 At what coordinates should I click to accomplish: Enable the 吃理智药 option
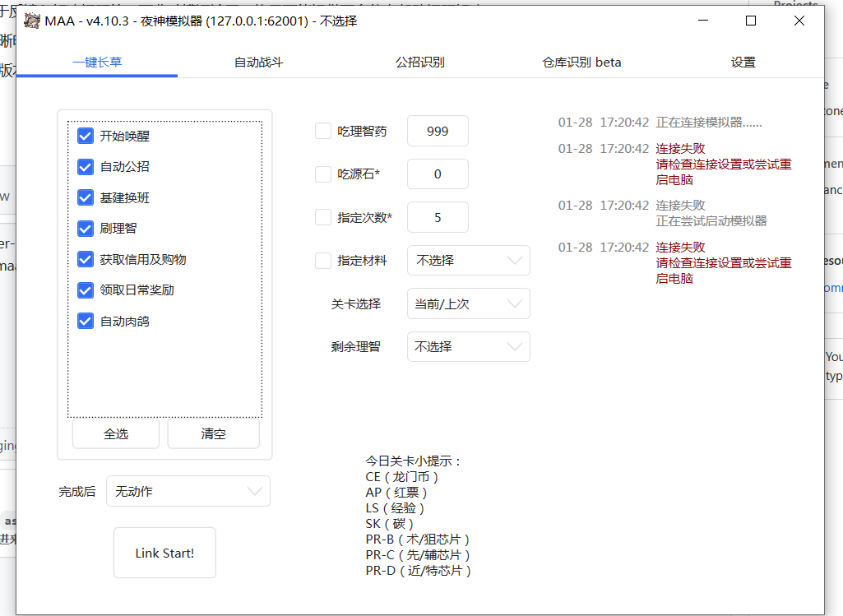point(323,131)
